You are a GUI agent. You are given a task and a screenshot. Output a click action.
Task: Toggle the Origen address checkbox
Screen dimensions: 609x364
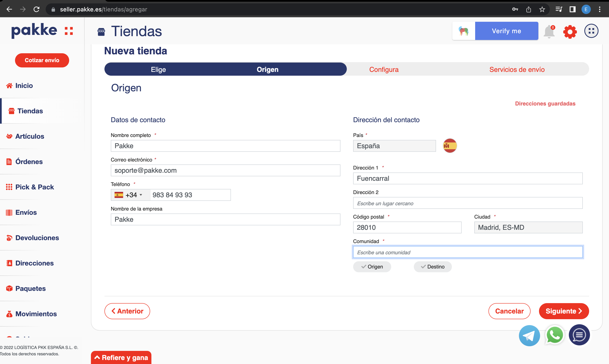(372, 267)
